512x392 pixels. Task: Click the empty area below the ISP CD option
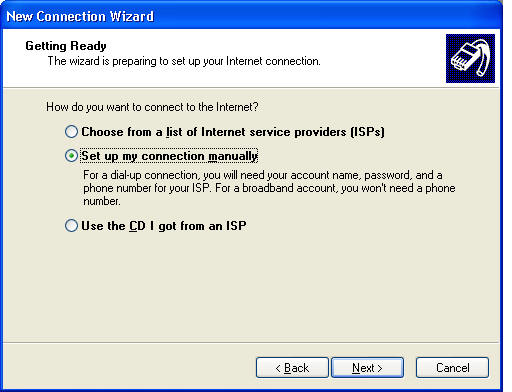(251, 287)
